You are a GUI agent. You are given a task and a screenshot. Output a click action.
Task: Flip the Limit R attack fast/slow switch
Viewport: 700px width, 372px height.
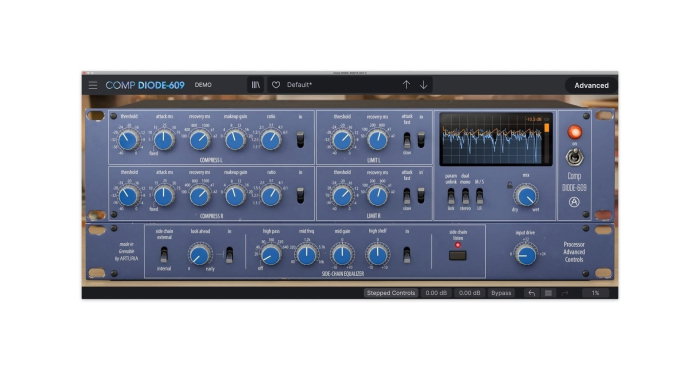point(407,196)
